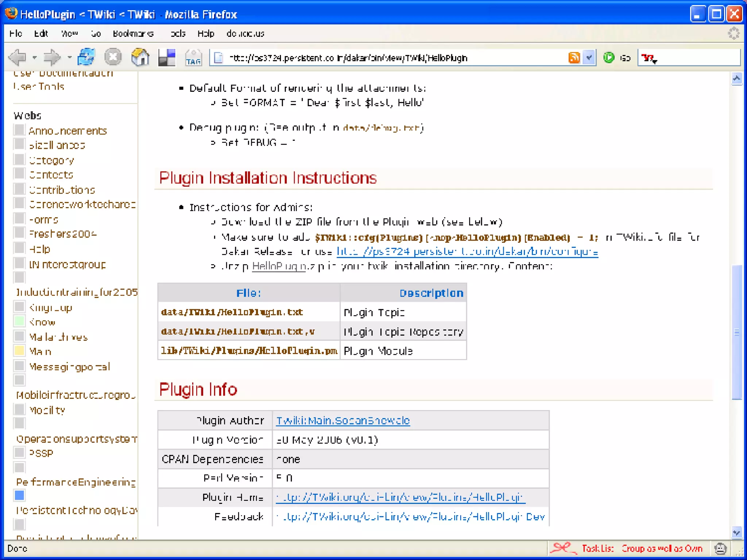This screenshot has width=747, height=560.
Task: Open the Forward button history dropdown arrow
Action: [x=69, y=58]
